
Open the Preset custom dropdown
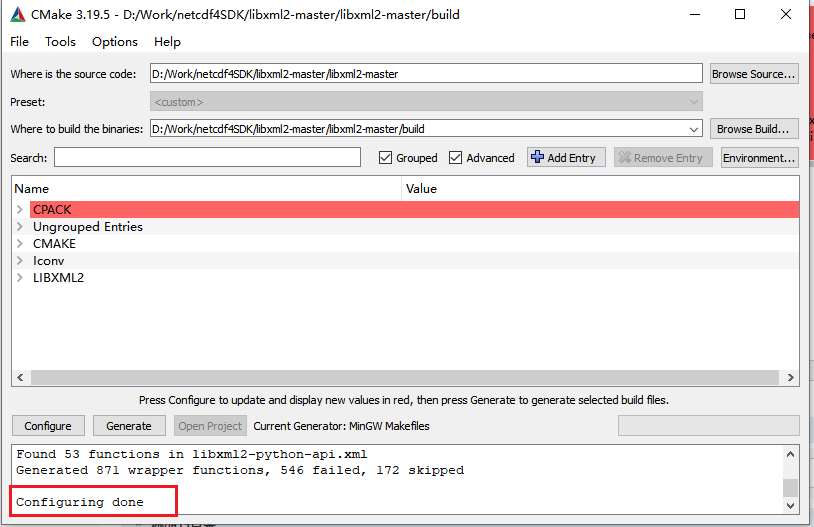click(x=694, y=102)
